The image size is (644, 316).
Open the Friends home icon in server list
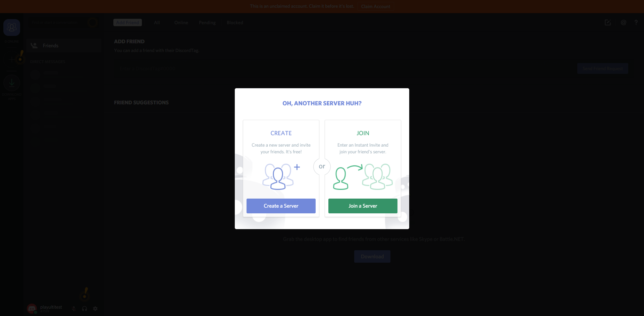tap(12, 28)
